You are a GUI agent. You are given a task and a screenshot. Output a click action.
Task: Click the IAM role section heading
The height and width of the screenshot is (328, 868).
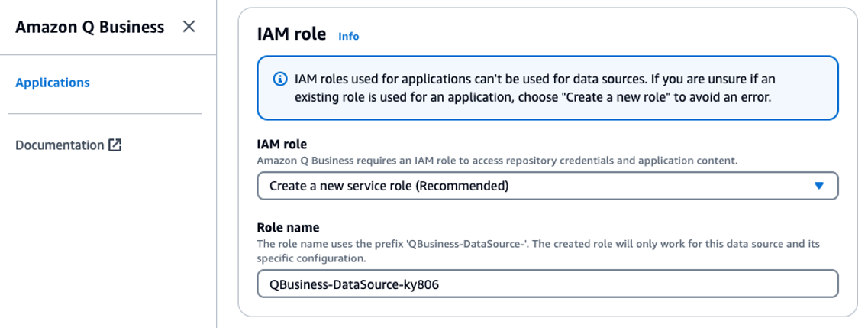pyautogui.click(x=292, y=34)
